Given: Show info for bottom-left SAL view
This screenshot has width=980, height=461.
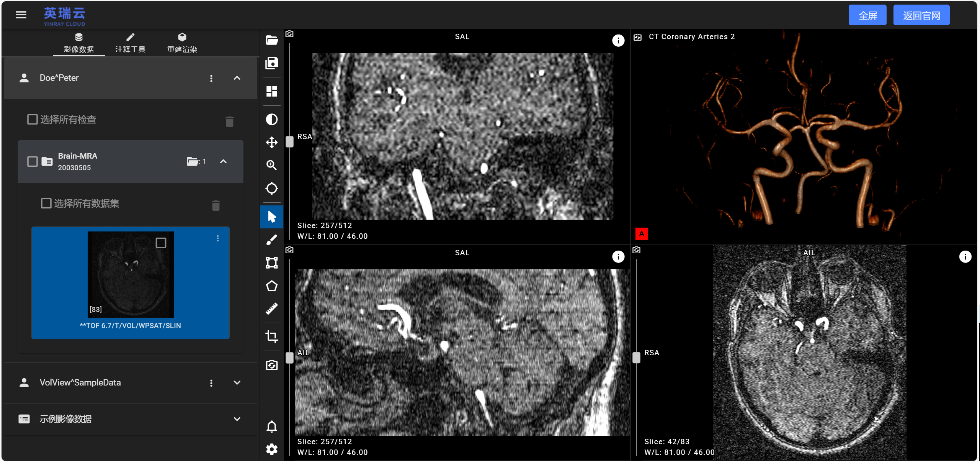Looking at the screenshot, I should coord(618,257).
